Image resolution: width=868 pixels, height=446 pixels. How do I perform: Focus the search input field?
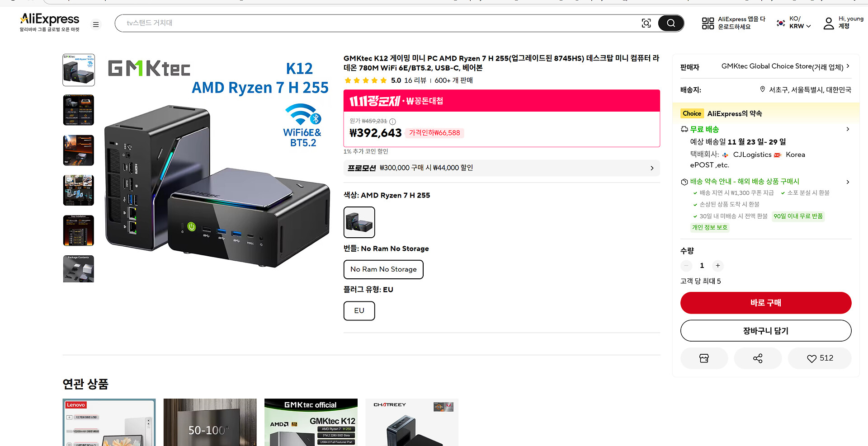(x=380, y=23)
